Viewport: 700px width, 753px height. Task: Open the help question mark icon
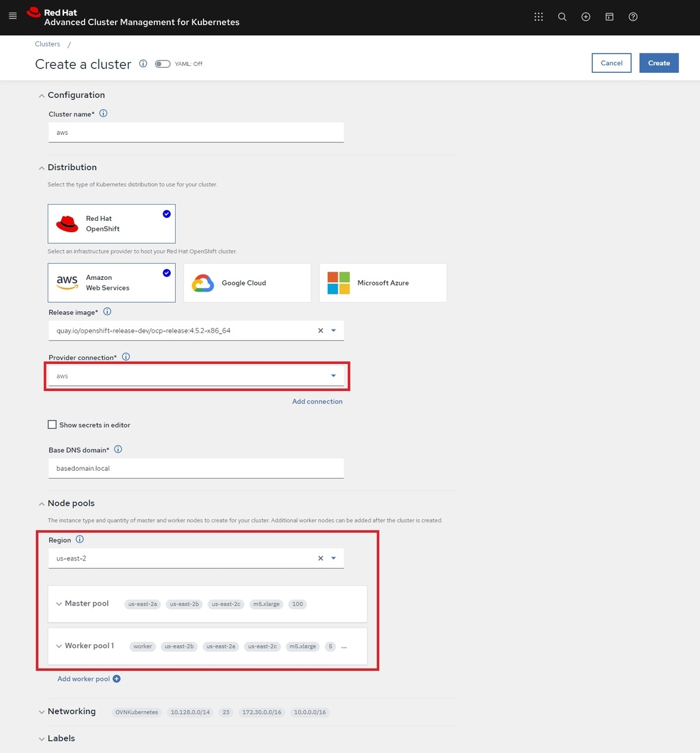[633, 17]
